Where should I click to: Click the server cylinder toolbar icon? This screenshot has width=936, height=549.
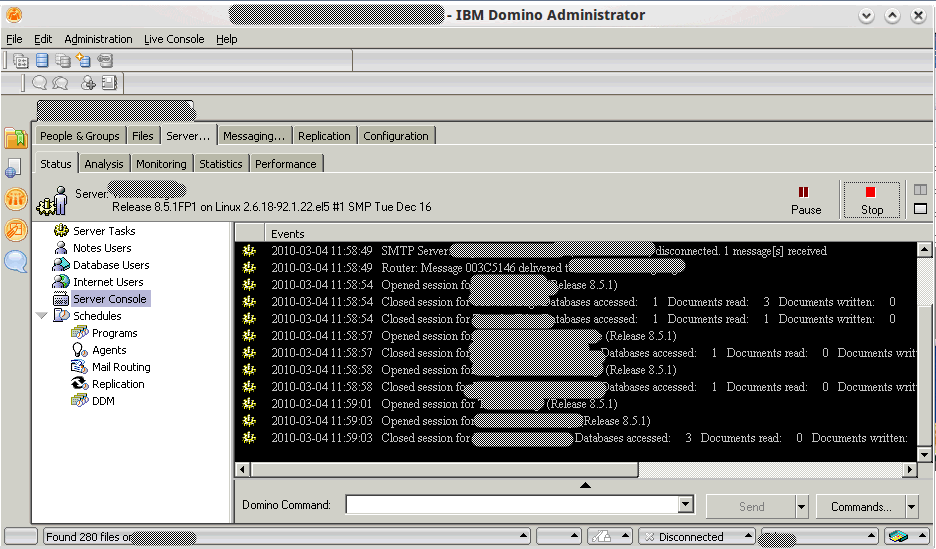click(x=105, y=60)
